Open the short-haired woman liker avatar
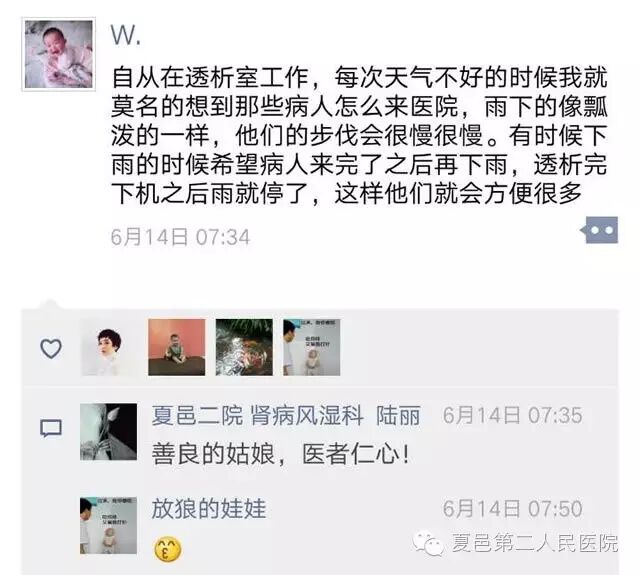Image resolution: width=640 pixels, height=575 pixels. click(109, 347)
